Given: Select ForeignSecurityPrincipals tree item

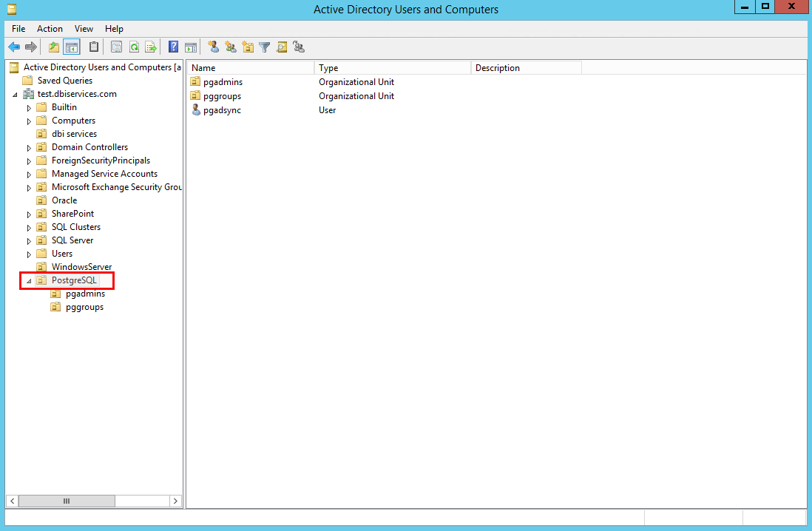Looking at the screenshot, I should (x=101, y=160).
